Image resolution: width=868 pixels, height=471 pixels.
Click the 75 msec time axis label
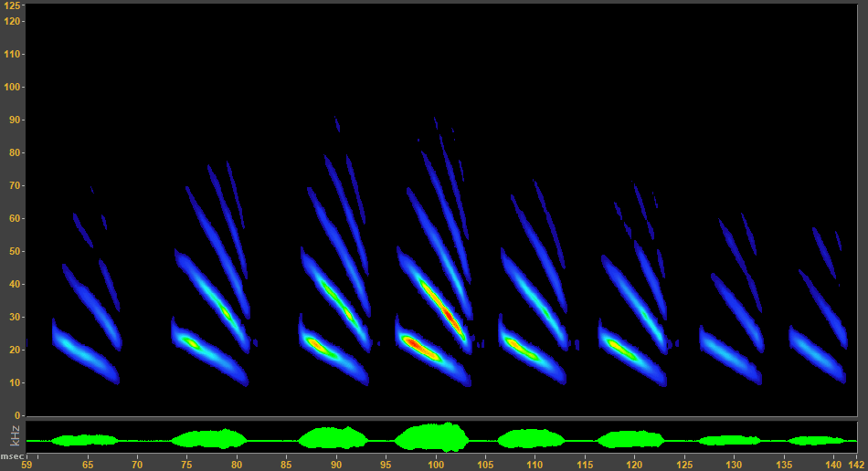tap(186, 465)
